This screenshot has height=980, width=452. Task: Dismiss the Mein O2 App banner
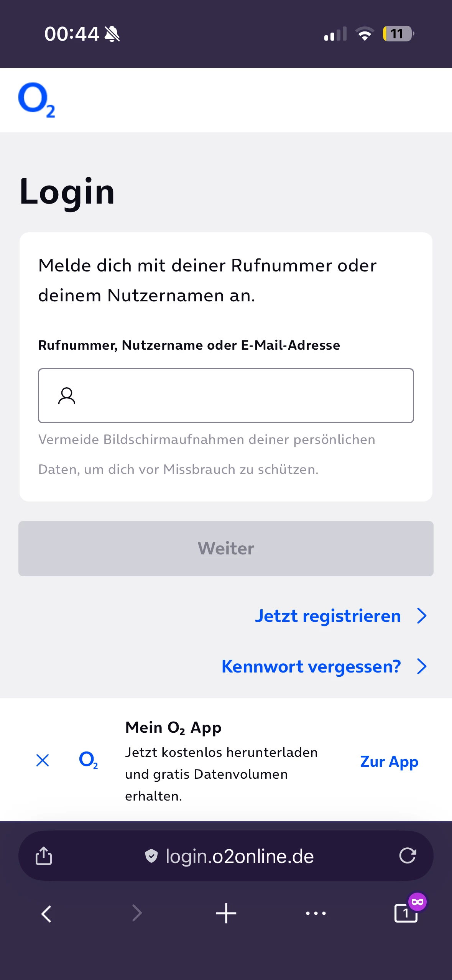point(43,760)
